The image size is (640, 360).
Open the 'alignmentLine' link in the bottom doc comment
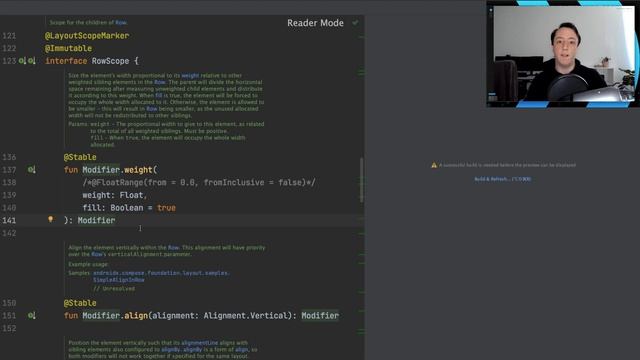click(x=200, y=343)
